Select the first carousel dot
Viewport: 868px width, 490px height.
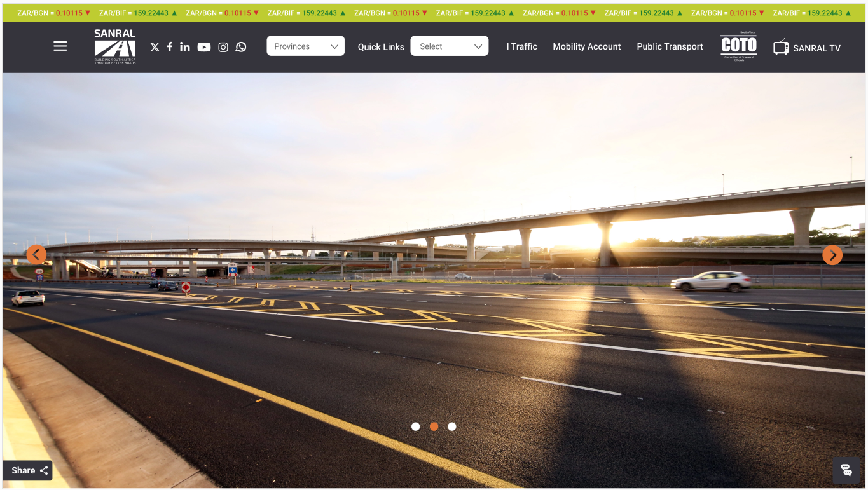[416, 426]
